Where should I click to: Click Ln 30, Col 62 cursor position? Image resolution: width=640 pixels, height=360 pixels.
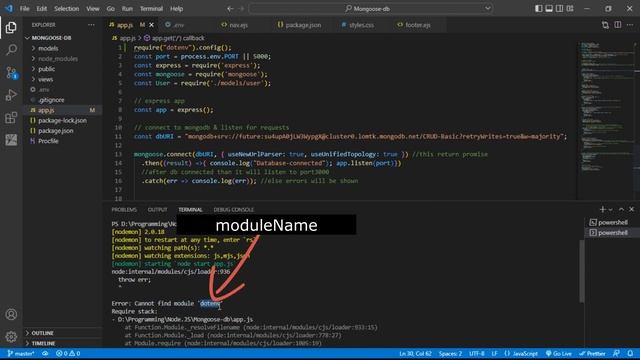(x=415, y=353)
